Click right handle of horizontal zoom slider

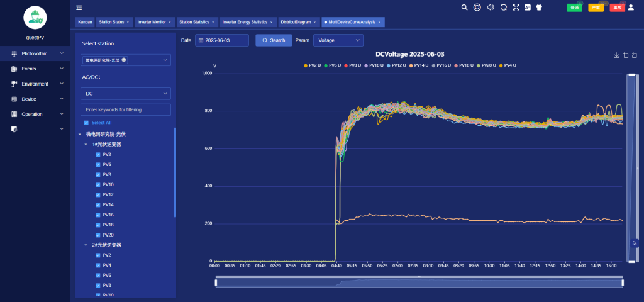tap(623, 282)
